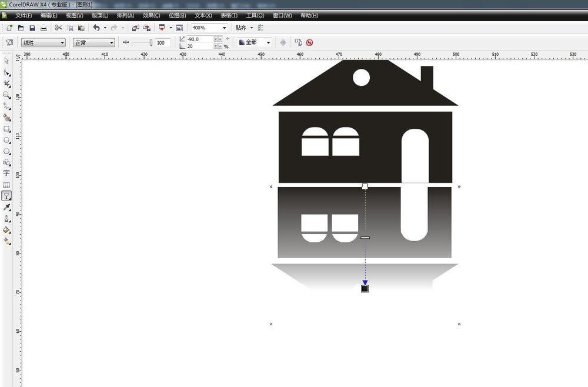588x387 pixels.
Task: Activate the Text tool
Action: pyautogui.click(x=6, y=174)
